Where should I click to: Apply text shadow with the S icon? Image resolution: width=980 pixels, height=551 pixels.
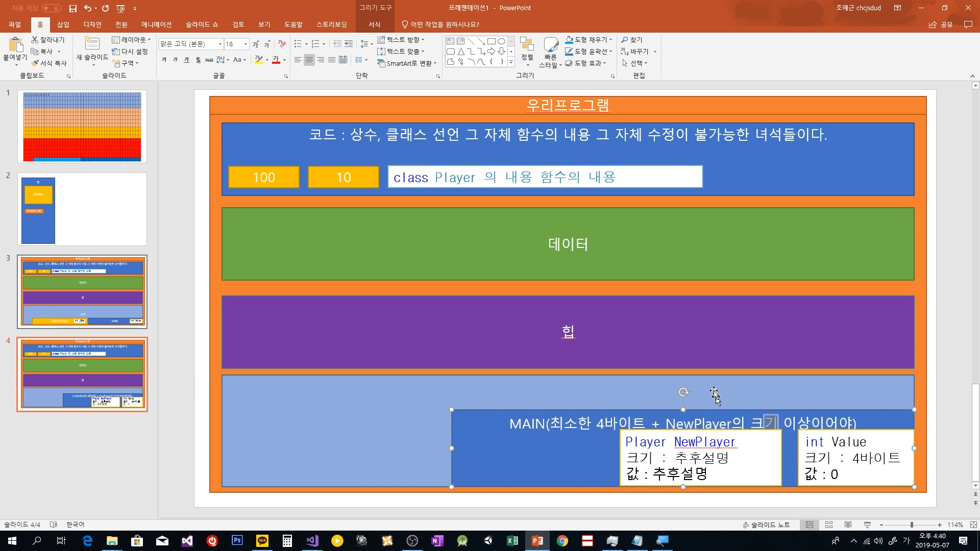coord(198,60)
